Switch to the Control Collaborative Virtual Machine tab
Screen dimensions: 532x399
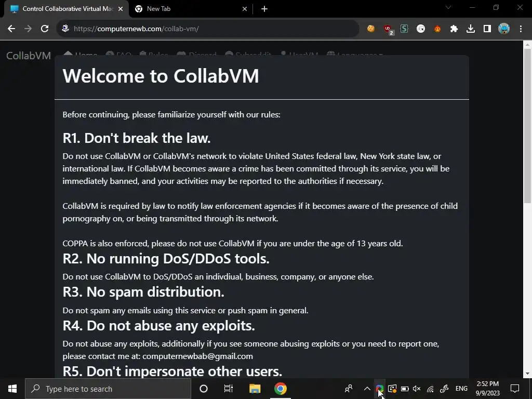(x=66, y=9)
